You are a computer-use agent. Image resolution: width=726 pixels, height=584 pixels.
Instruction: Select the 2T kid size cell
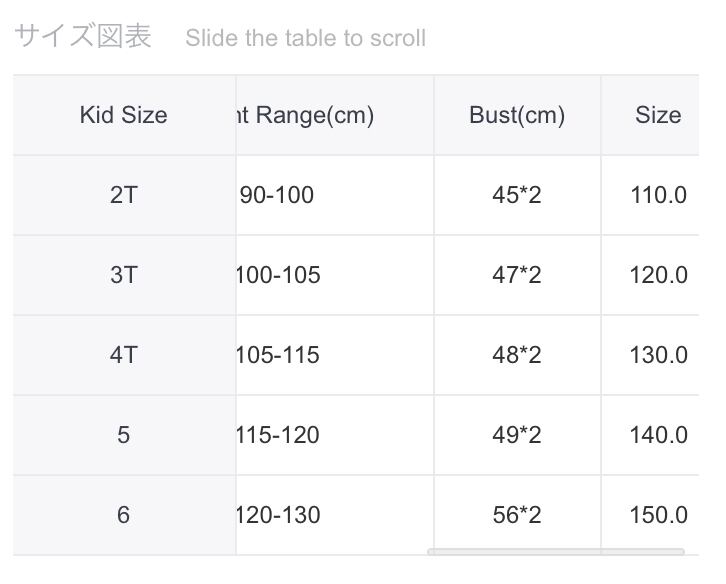click(x=124, y=195)
